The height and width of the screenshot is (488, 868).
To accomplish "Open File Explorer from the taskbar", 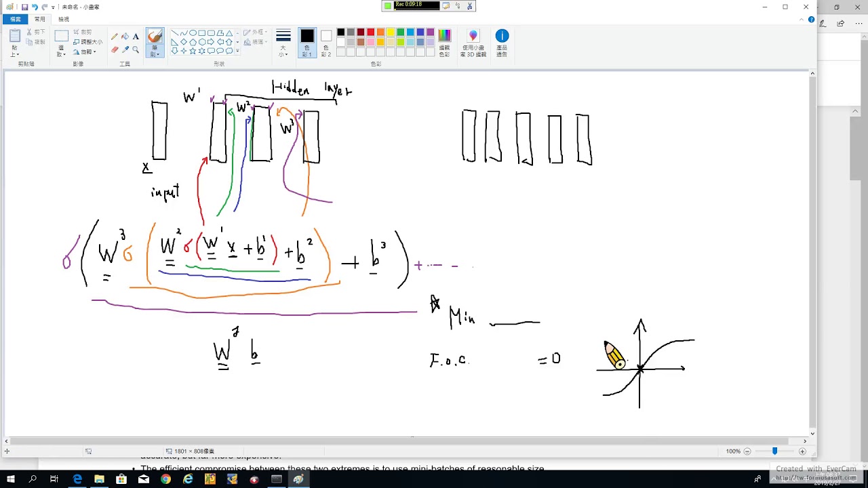I will (x=99, y=479).
